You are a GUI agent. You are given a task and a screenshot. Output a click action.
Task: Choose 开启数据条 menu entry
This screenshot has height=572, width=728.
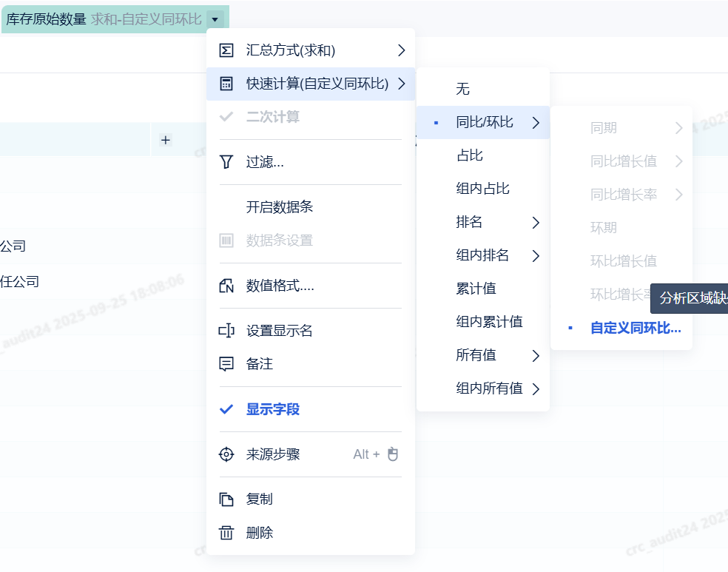point(311,207)
